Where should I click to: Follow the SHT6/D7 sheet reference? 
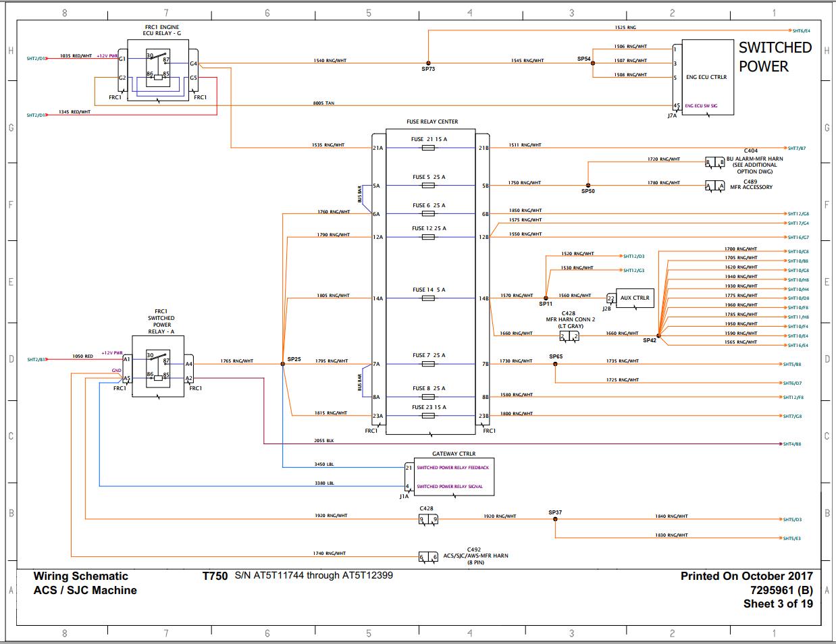792,383
